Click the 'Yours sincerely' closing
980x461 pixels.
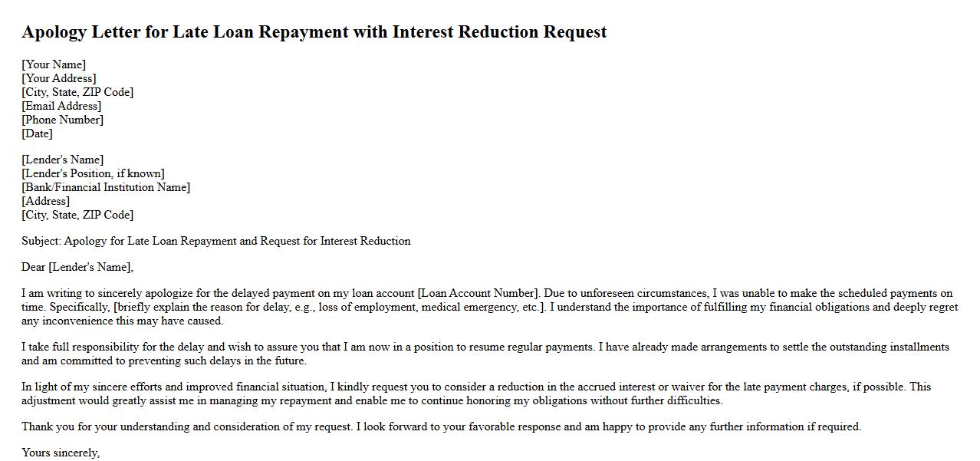coord(61,453)
